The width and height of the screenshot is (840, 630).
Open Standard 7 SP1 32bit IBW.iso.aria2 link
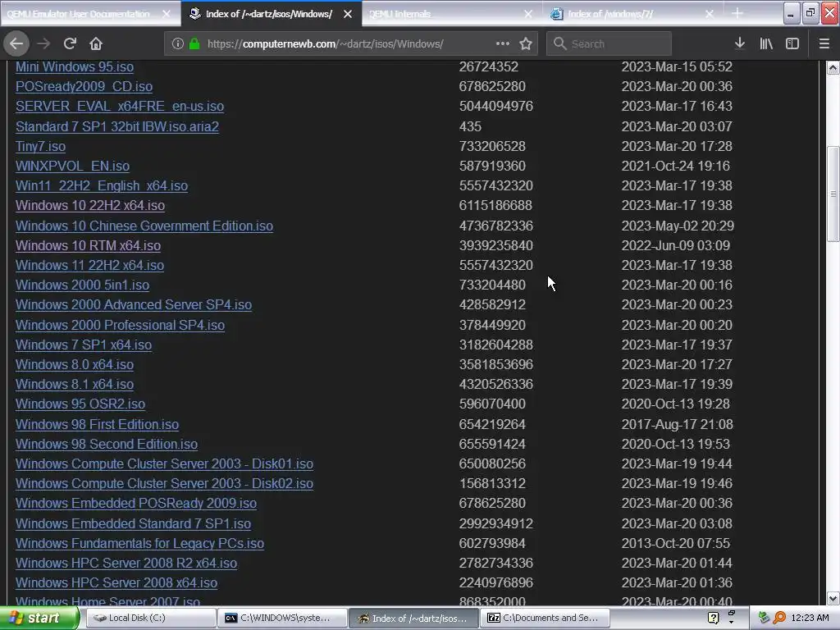pyautogui.click(x=117, y=126)
